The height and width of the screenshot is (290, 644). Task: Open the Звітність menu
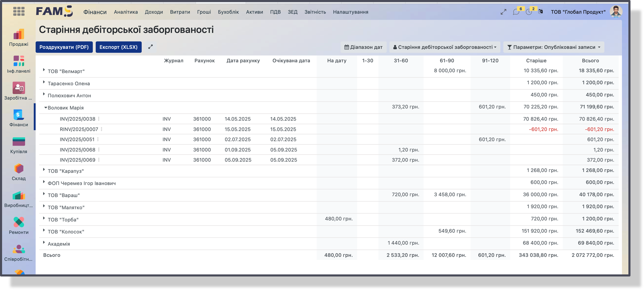(315, 12)
